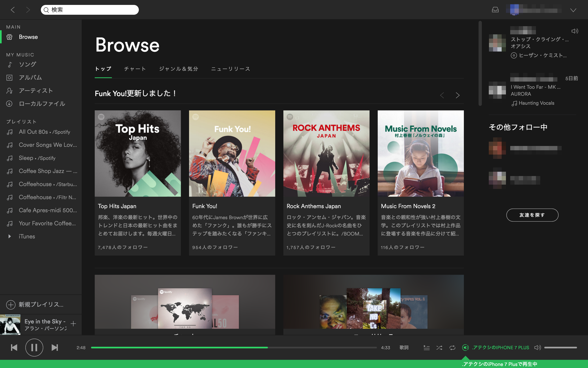Open the Music From Novels cover

tap(421, 154)
